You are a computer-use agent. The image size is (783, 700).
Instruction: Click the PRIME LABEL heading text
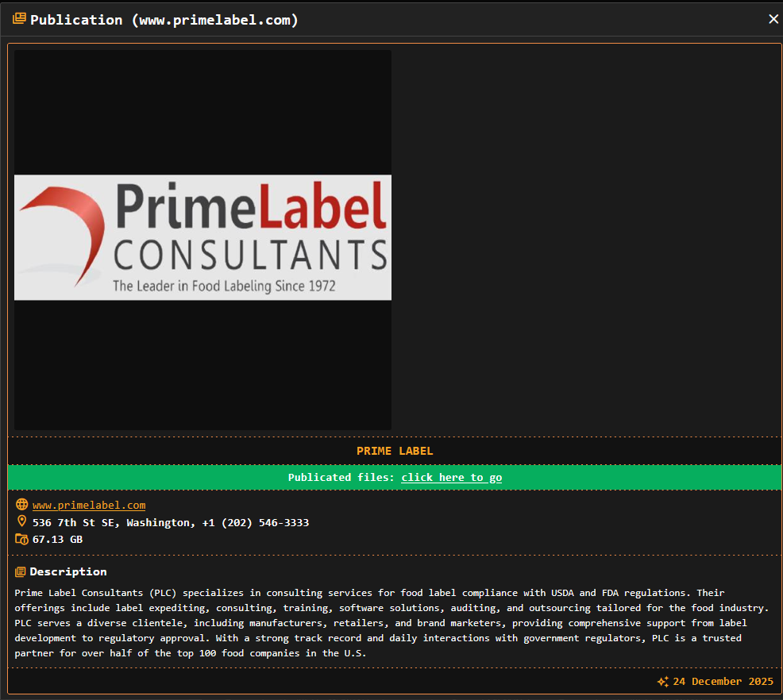(x=395, y=451)
